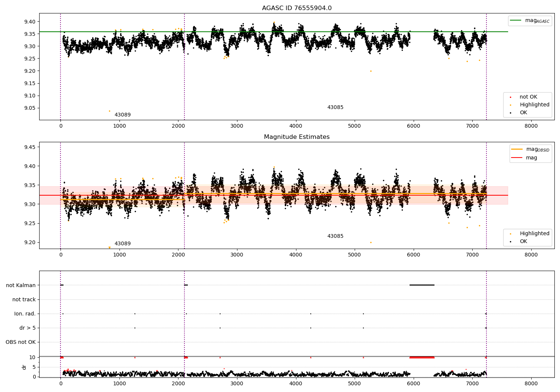Click the long 'not Kalman' black bar near 6000
This screenshot has width=560, height=392.
pyautogui.click(x=422, y=285)
